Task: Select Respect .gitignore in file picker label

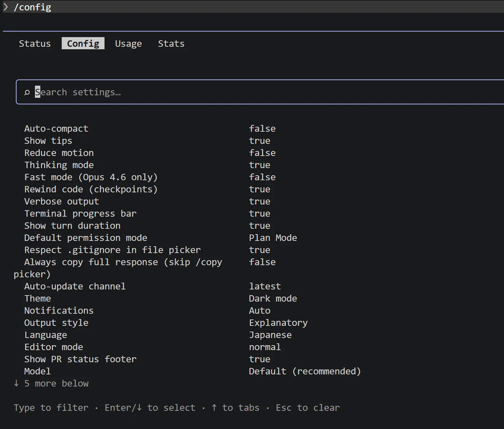Action: coord(112,250)
